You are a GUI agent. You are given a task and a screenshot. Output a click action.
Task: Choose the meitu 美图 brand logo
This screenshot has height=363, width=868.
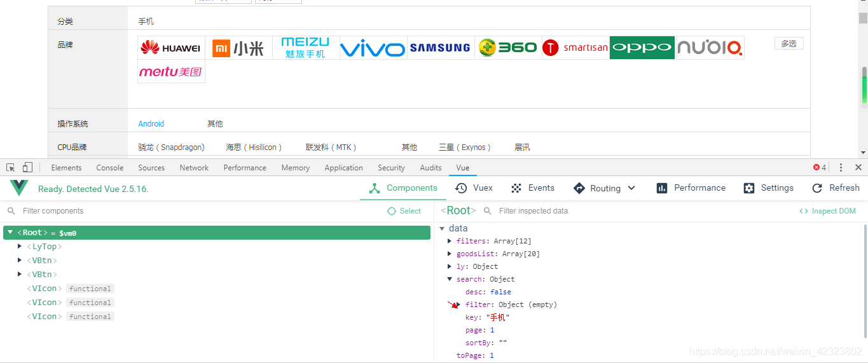(171, 72)
